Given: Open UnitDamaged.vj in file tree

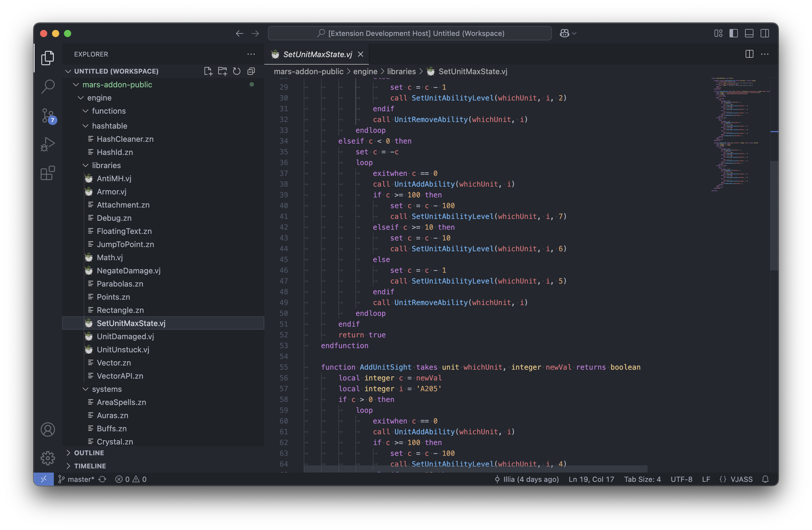Looking at the screenshot, I should (125, 336).
